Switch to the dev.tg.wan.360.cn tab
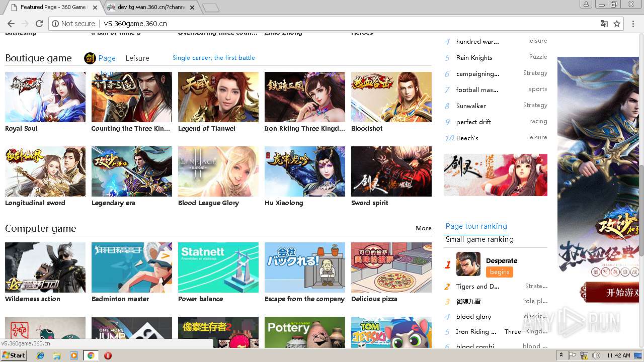Screen dimensions: 644x362 coord(150,7)
